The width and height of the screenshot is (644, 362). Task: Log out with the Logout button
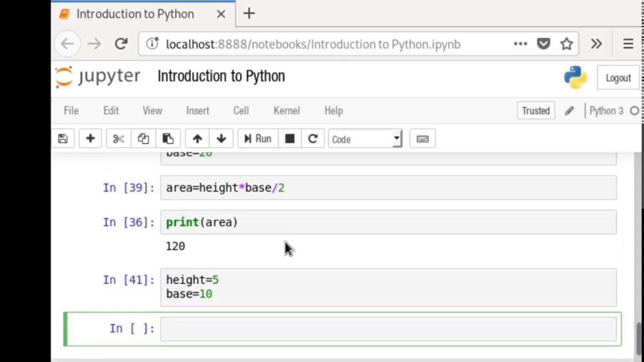coord(618,78)
